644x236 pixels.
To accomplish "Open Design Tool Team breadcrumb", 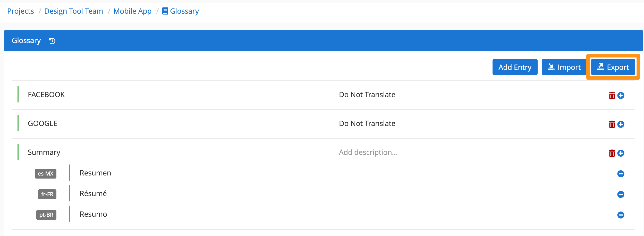I will tap(74, 11).
